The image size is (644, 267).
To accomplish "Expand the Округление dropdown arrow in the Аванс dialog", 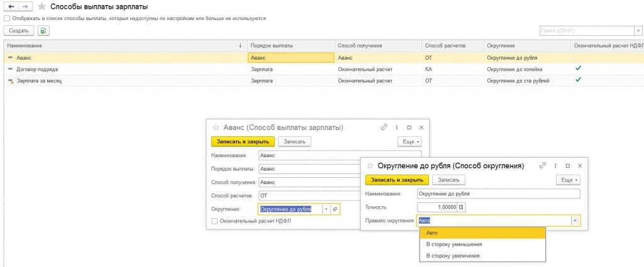I will click(326, 209).
